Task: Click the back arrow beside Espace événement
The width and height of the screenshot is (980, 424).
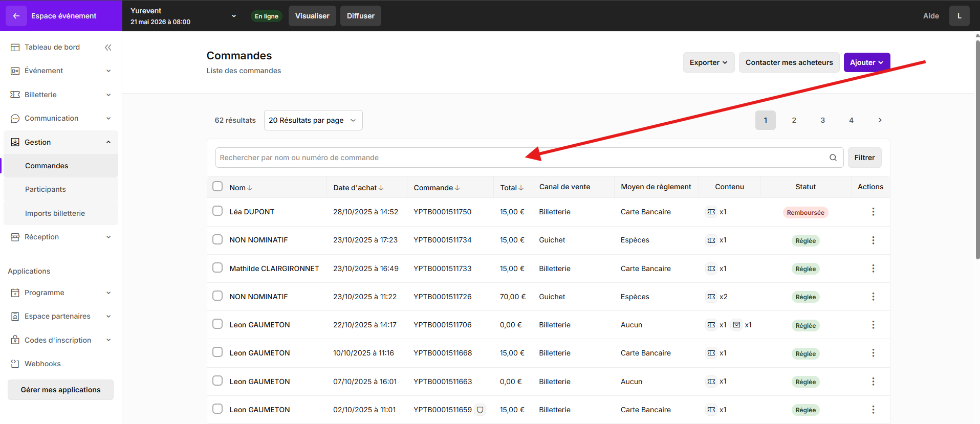Action: point(16,16)
